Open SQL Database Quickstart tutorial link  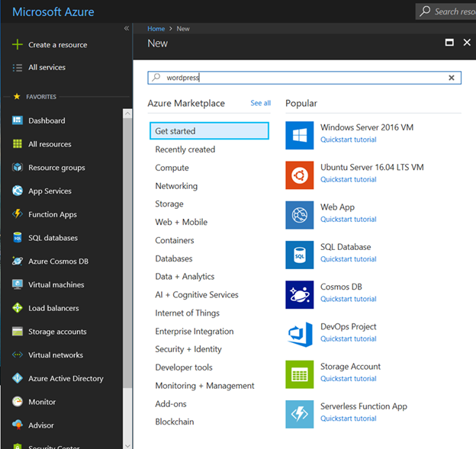pyautogui.click(x=348, y=259)
